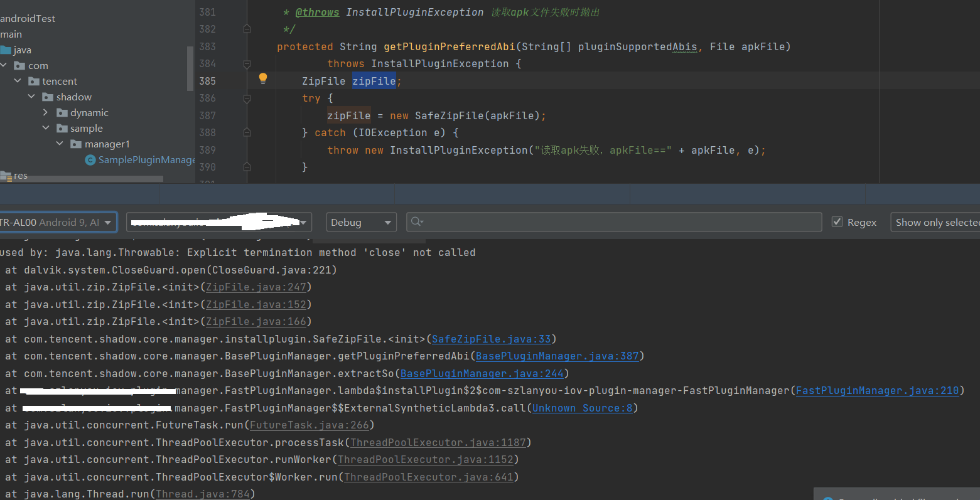This screenshot has width=980, height=500.
Task: Open SafeZipFile.java:33 from the stack trace
Action: (x=491, y=338)
